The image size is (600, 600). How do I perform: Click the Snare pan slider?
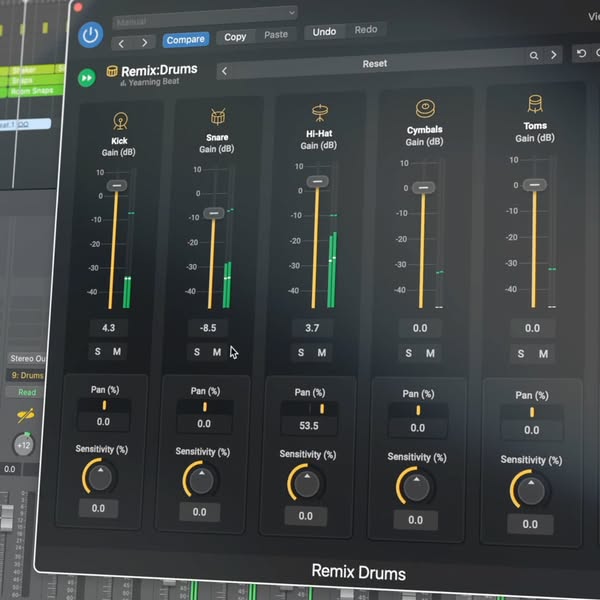tap(205, 407)
